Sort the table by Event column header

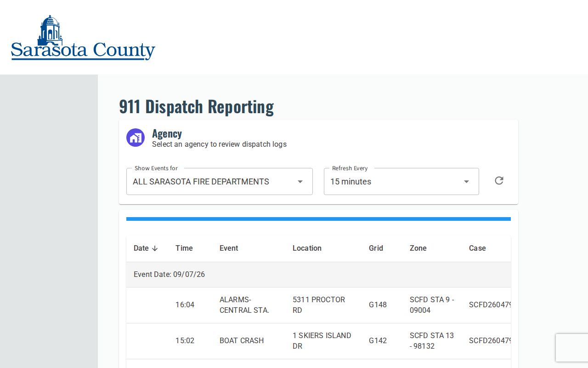pyautogui.click(x=229, y=248)
